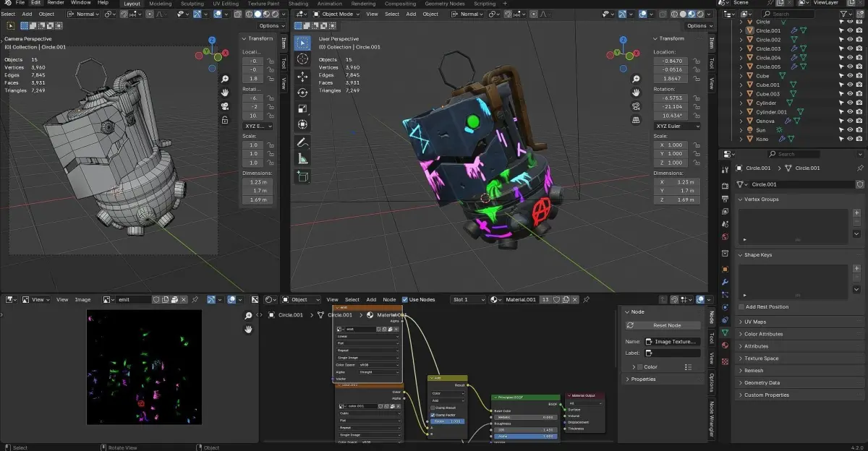Switch perspective/orthographic grid icon in right viewport

(x=636, y=120)
